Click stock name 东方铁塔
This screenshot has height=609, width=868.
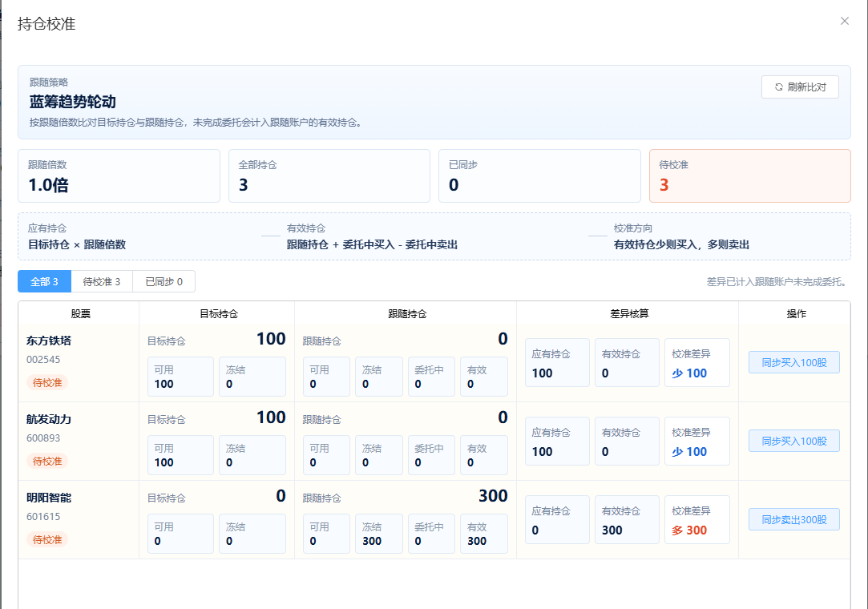click(x=49, y=341)
